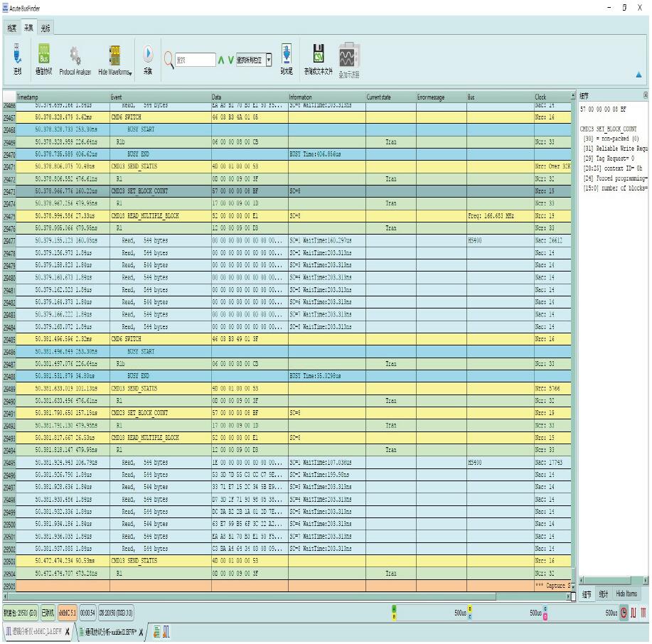Collapse the ribbon with blue triangle
The width and height of the screenshot is (652, 644).
pyautogui.click(x=638, y=74)
